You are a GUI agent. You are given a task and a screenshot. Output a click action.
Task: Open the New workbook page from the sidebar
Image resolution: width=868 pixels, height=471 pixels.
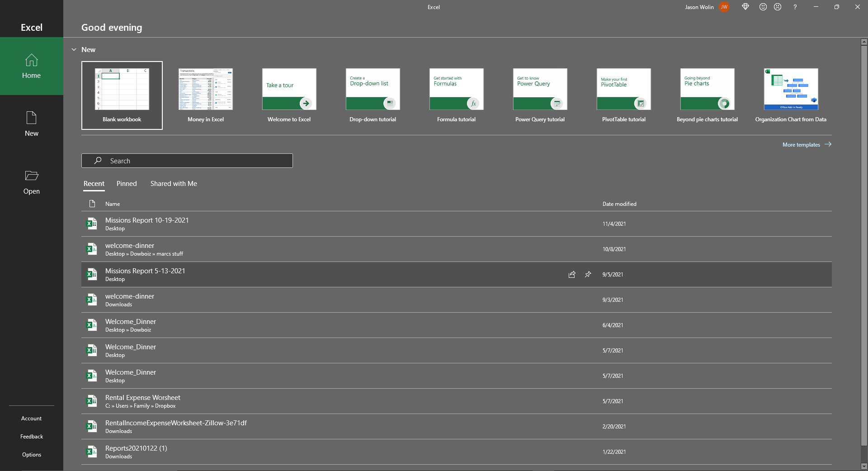coord(32,124)
